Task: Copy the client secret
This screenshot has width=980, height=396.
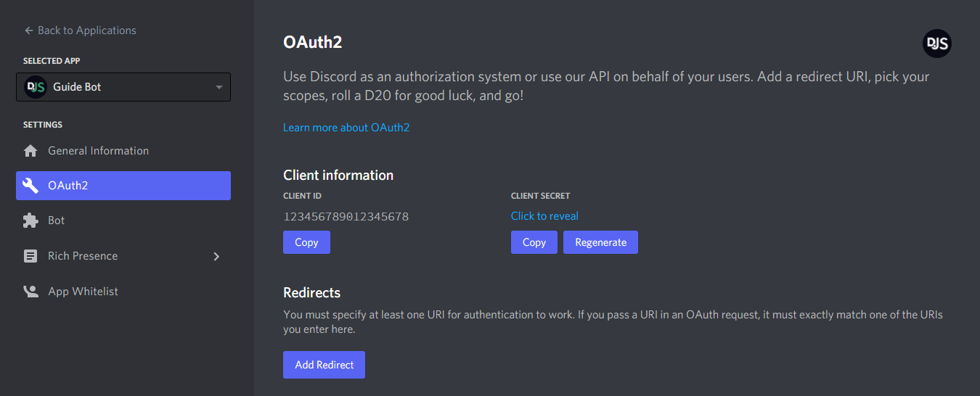Action: 534,242
